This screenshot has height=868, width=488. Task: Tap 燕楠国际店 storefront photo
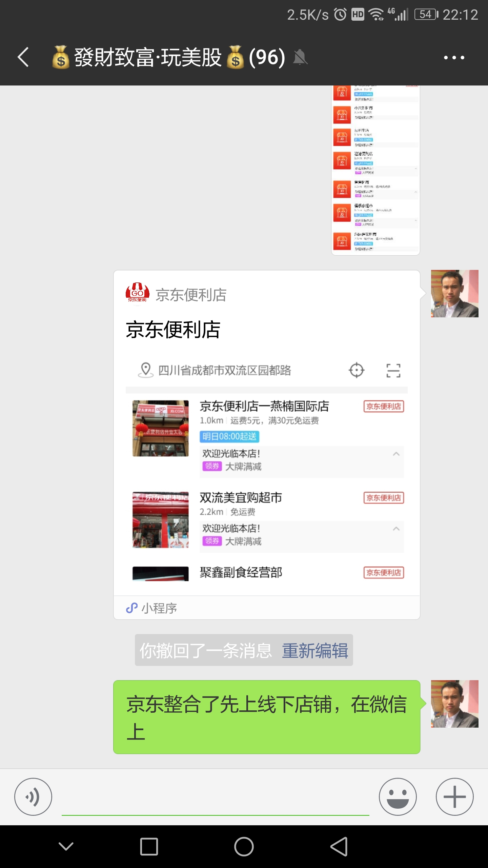point(160,428)
